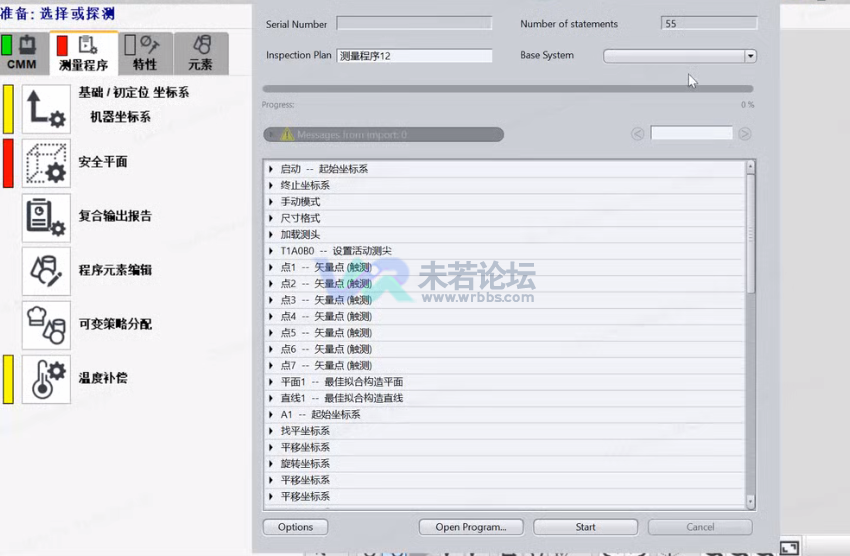Expand the 找平坐标系 row
This screenshot has width=850, height=556.
point(271,431)
